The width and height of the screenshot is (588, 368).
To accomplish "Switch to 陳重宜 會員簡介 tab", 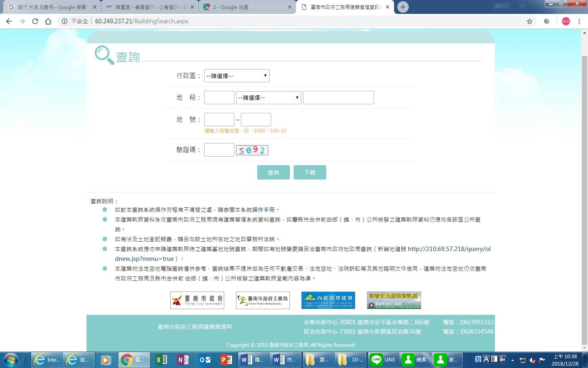I will (149, 7).
